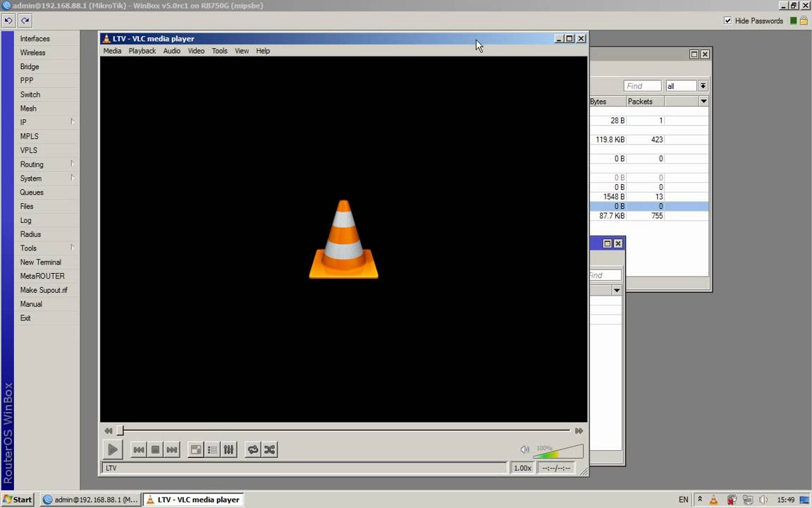Mute audio using speaker icon

tap(524, 449)
